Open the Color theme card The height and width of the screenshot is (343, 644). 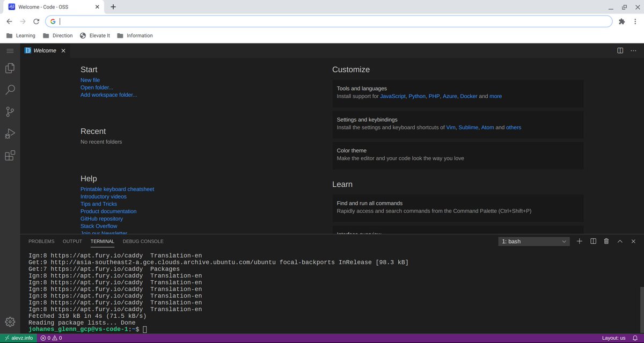[x=458, y=155]
